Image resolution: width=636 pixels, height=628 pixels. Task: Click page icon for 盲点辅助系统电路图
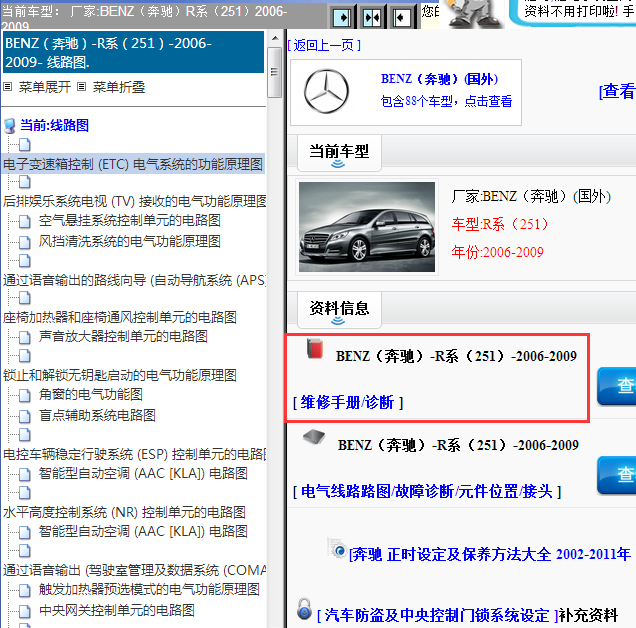pos(25,416)
